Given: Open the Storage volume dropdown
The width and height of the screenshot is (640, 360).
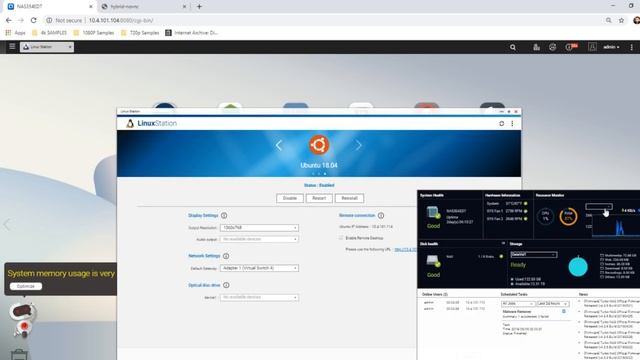Looking at the screenshot, I should click(x=533, y=255).
